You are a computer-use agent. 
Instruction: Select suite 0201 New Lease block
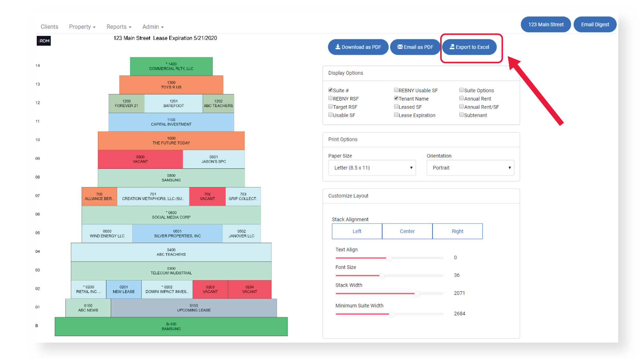point(124,289)
